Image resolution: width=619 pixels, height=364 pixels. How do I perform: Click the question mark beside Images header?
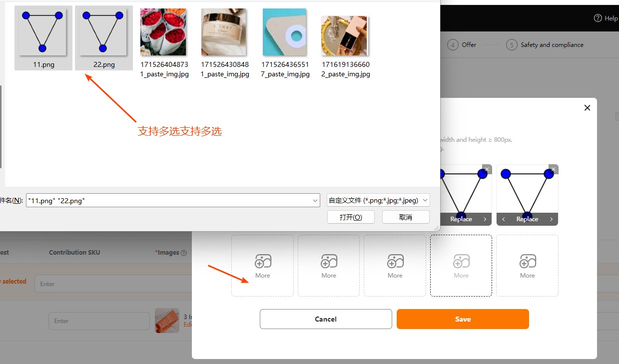tap(184, 253)
